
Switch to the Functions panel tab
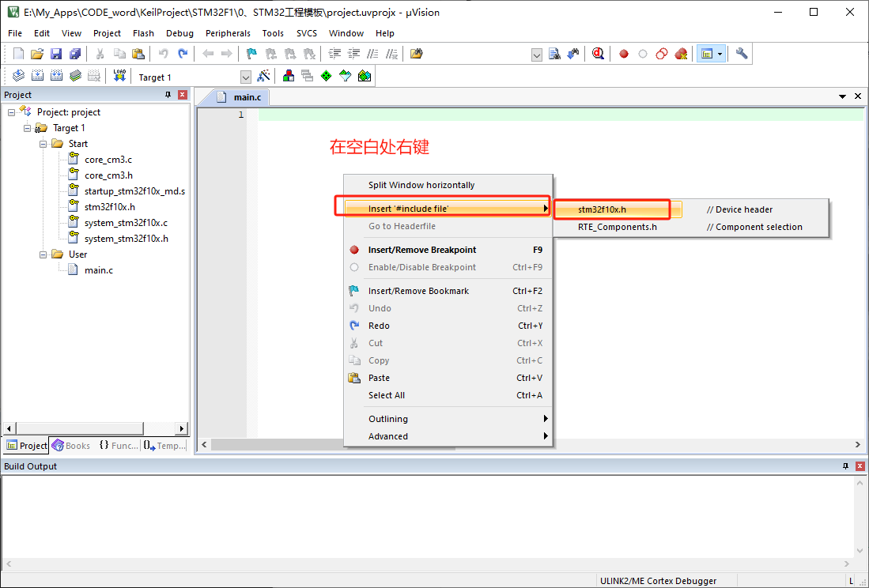coord(119,445)
